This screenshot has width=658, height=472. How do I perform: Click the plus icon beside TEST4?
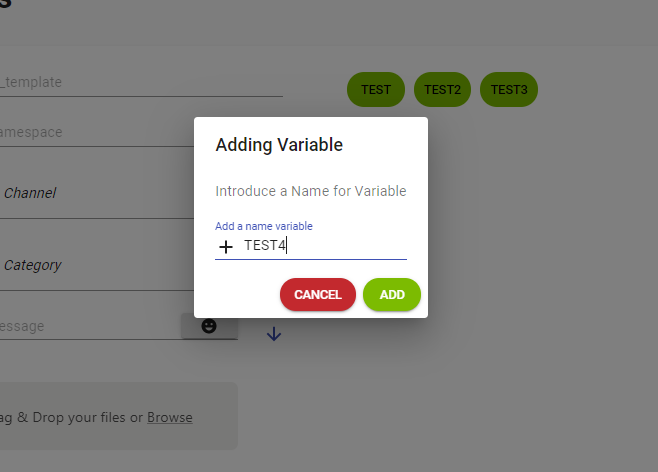click(x=226, y=246)
